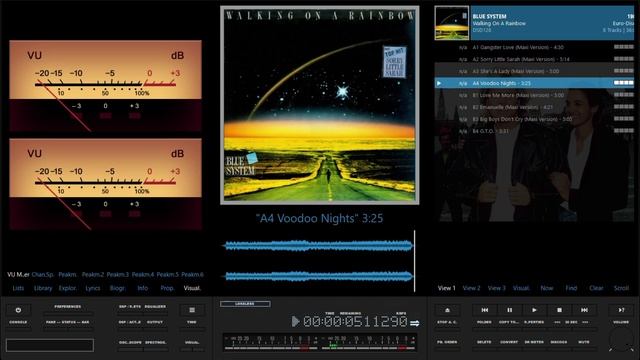
Task: Click the waveform seekbar
Action: 319,261
